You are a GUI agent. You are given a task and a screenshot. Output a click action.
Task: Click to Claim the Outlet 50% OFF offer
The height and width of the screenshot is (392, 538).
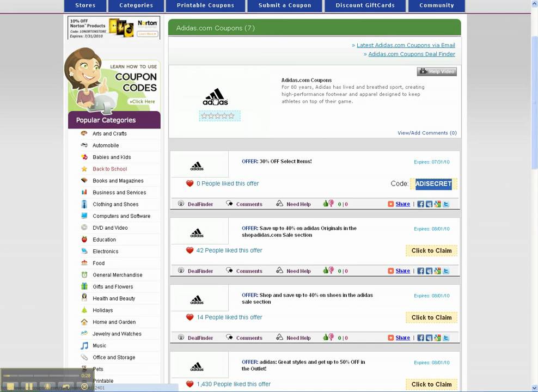pos(432,384)
